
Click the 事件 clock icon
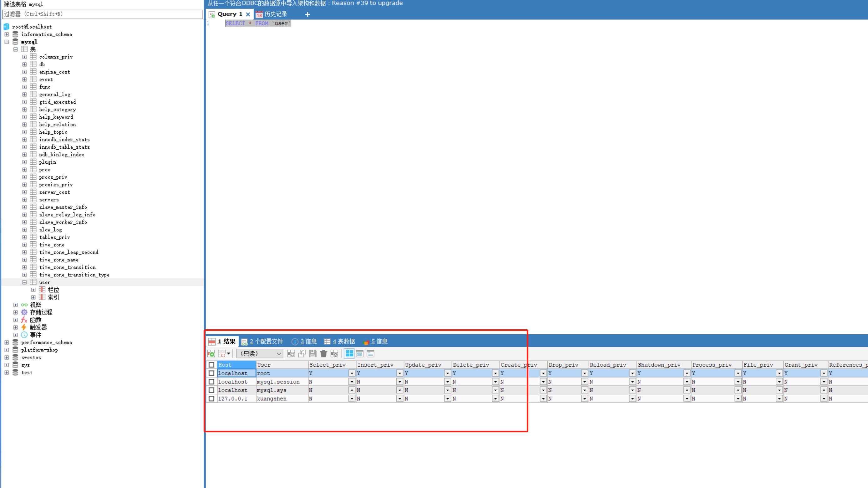point(24,335)
